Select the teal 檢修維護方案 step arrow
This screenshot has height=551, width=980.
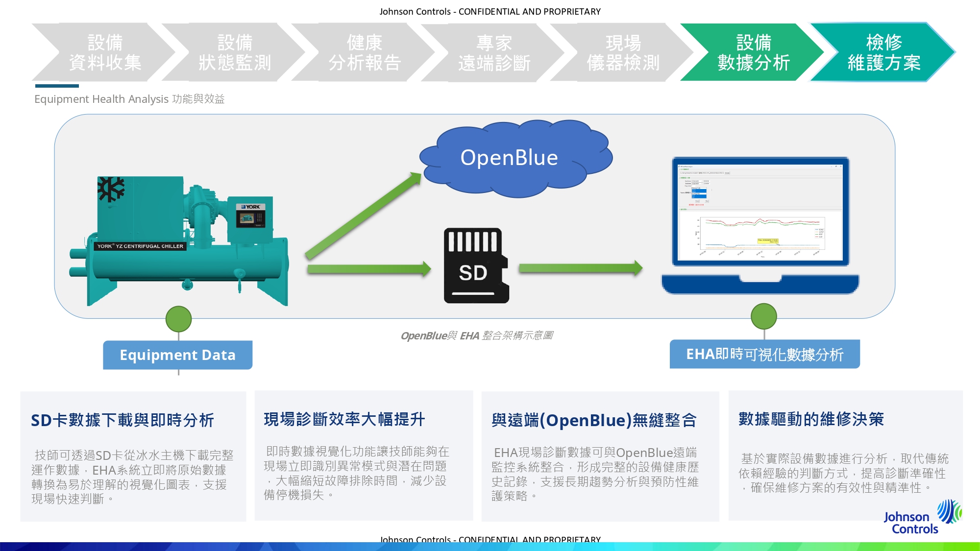pyautogui.click(x=883, y=52)
